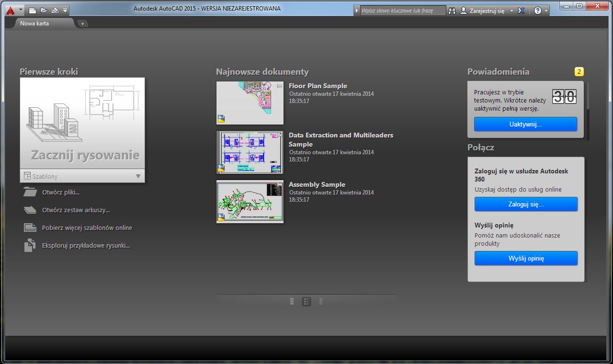
Task: Click folder icon next to Otwórz pliki
Action: 30,192
